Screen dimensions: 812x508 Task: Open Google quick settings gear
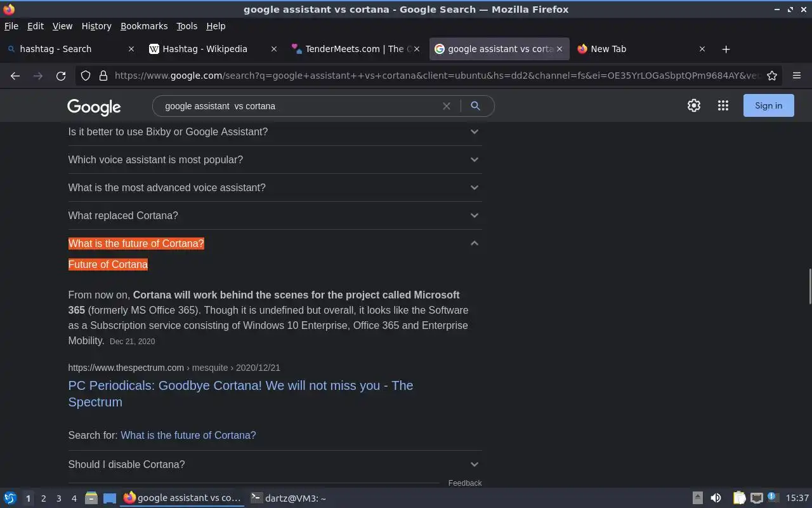tap(694, 106)
